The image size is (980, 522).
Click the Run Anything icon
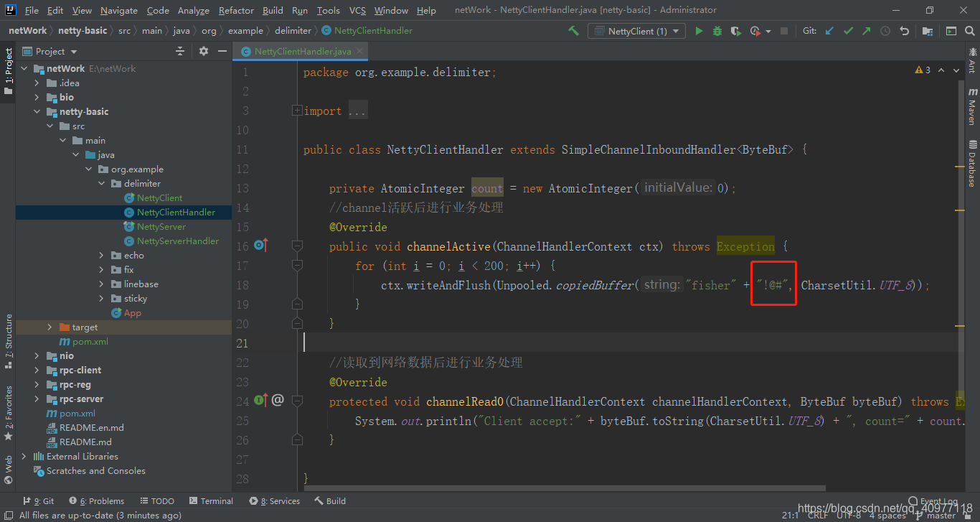951,31
